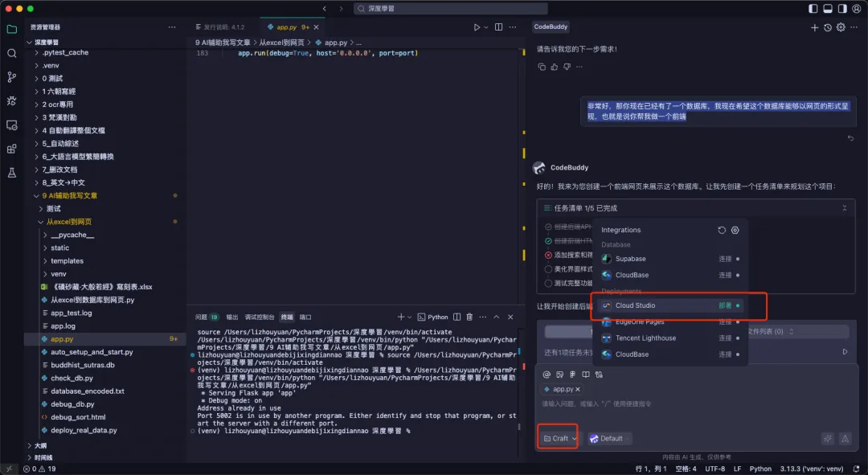Switch to the 问题 problems tab

(207, 317)
